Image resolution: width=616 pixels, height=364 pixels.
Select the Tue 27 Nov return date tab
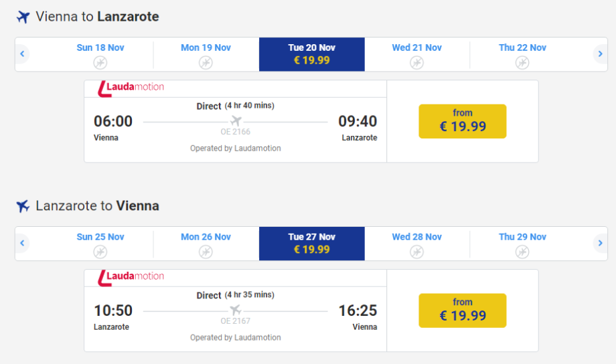(x=312, y=244)
